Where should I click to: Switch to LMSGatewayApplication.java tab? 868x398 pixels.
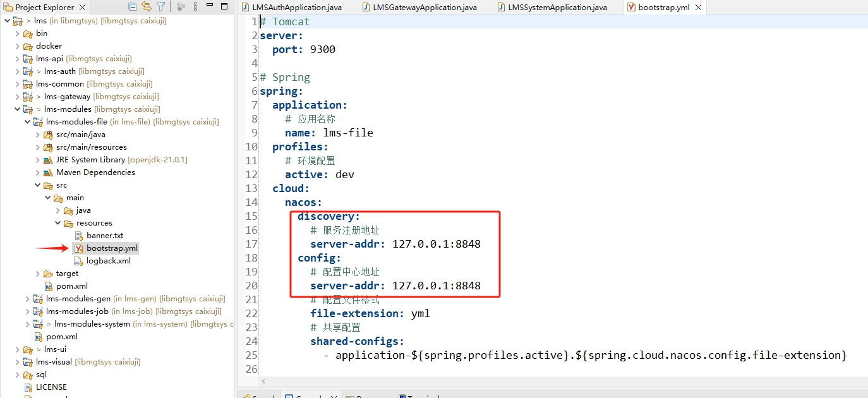point(422,8)
